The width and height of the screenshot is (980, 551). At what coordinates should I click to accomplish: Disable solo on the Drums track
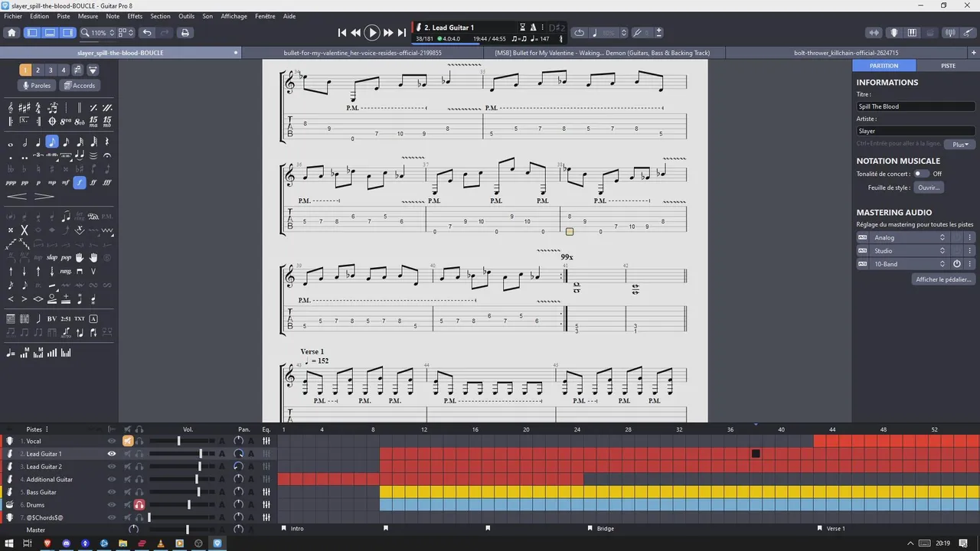click(x=139, y=505)
